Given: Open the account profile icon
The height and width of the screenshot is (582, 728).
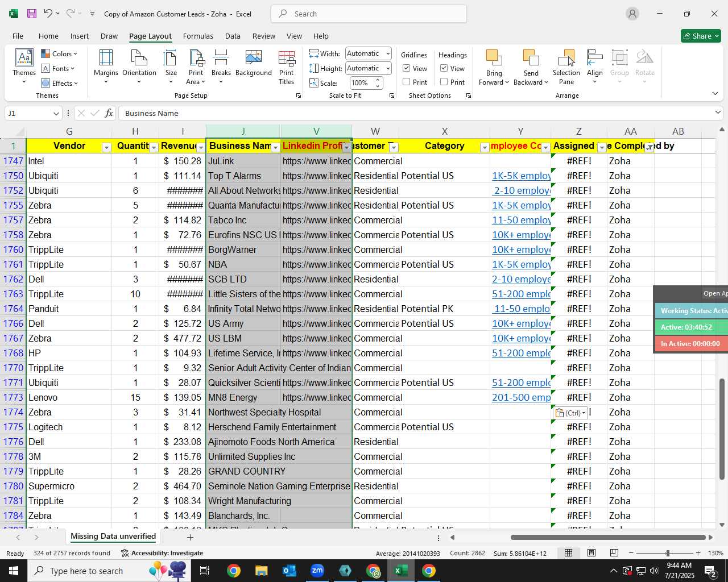Looking at the screenshot, I should point(632,14).
